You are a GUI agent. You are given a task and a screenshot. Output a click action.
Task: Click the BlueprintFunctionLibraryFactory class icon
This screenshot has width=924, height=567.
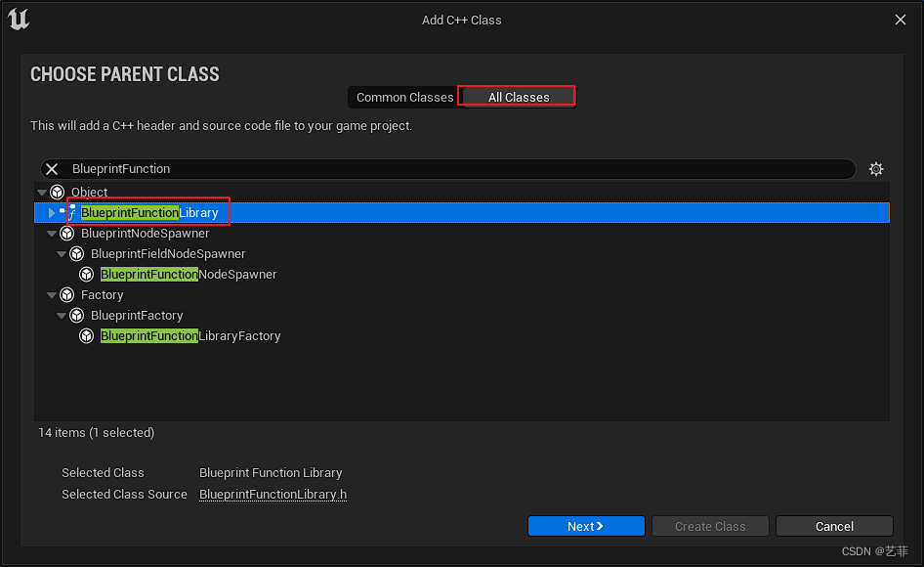(87, 336)
